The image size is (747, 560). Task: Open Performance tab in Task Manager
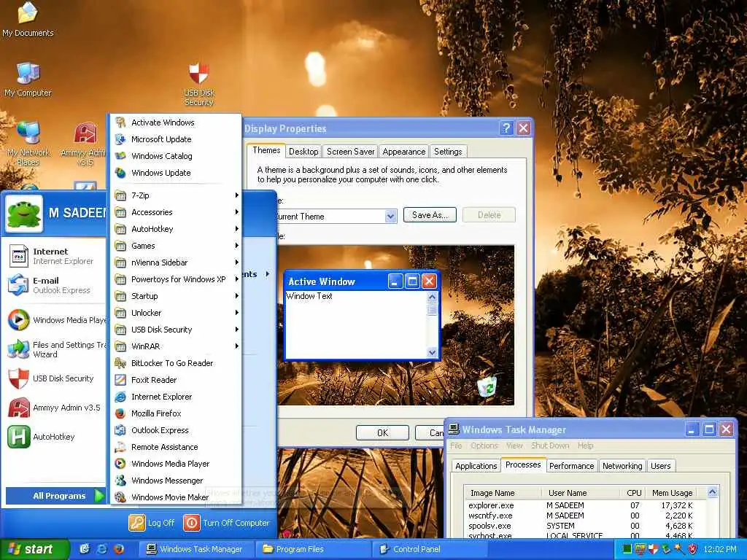pyautogui.click(x=571, y=466)
